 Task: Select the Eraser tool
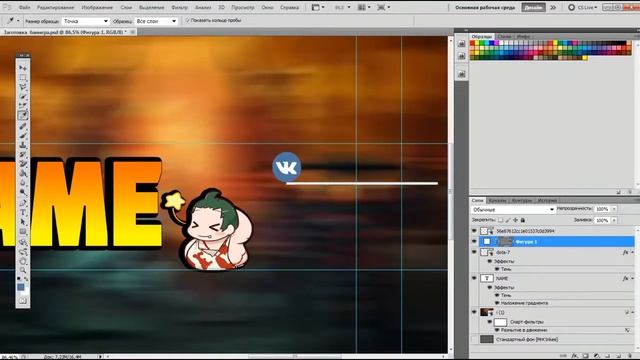click(23, 164)
